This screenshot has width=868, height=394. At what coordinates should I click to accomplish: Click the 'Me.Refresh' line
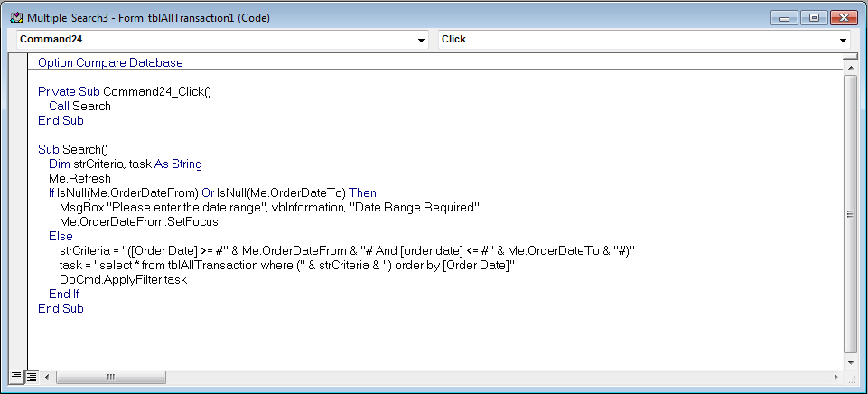pos(79,178)
